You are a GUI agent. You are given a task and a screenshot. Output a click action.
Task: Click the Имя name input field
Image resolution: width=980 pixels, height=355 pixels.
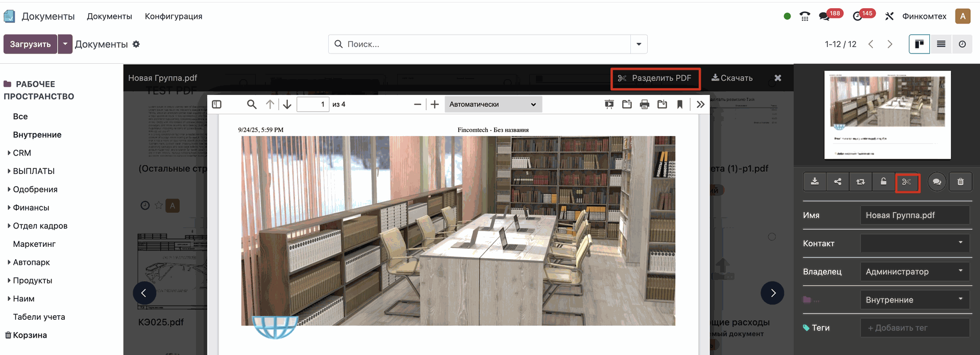tap(914, 215)
